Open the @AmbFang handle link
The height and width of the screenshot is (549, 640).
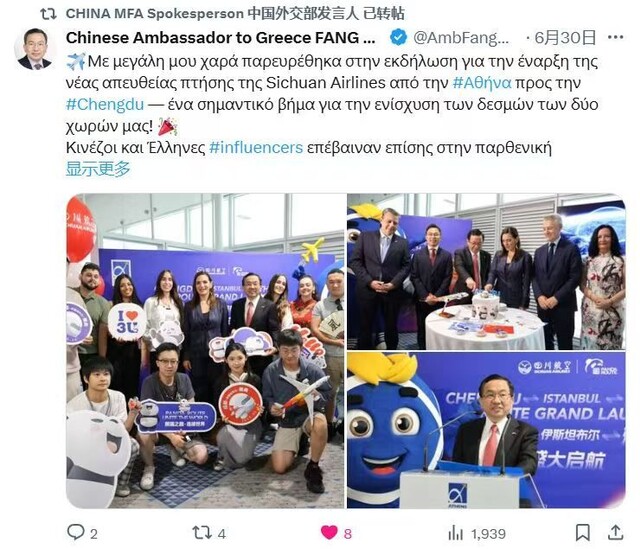click(461, 38)
